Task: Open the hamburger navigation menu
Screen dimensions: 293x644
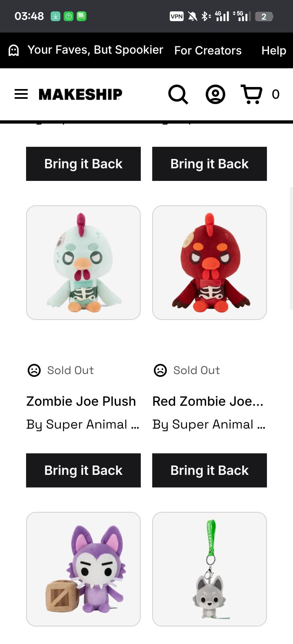Action: (x=21, y=94)
